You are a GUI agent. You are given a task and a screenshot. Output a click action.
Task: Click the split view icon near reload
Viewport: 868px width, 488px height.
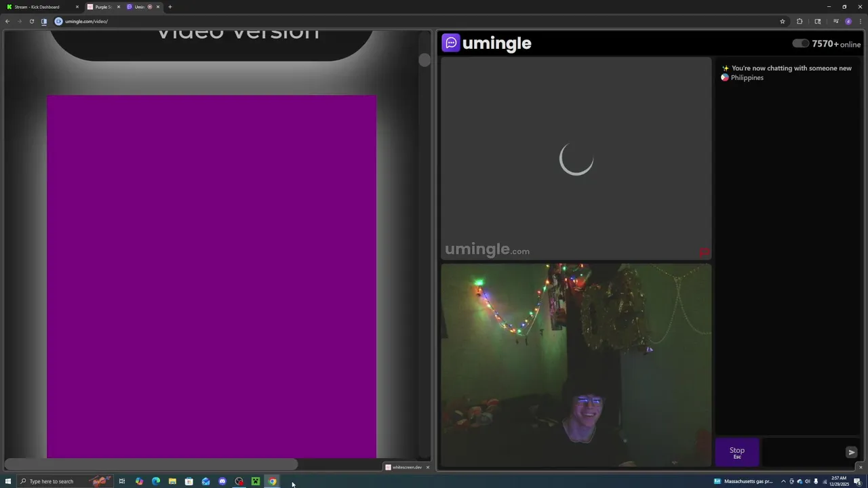click(x=44, y=21)
